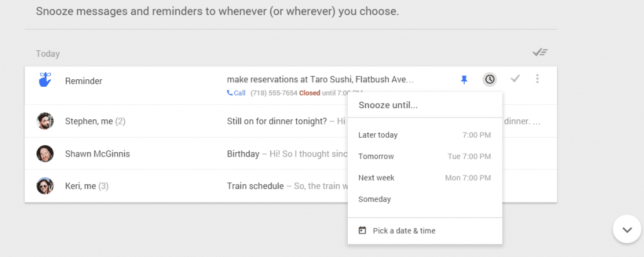Click the Call link with phone icon

pos(236,93)
